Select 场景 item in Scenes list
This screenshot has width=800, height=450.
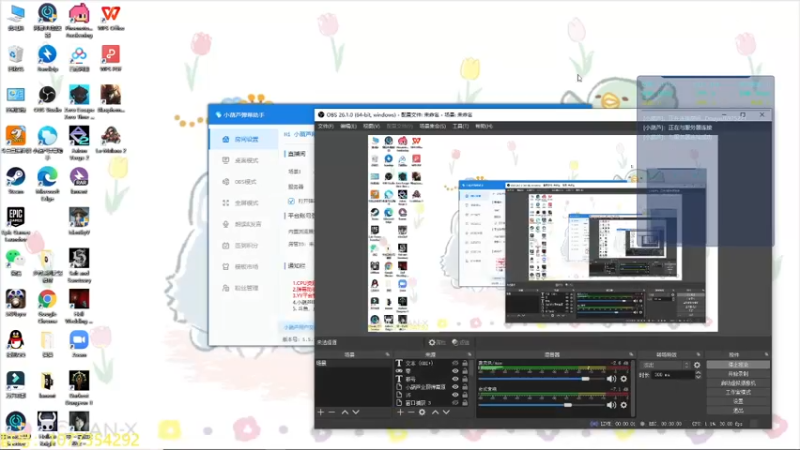(x=354, y=363)
